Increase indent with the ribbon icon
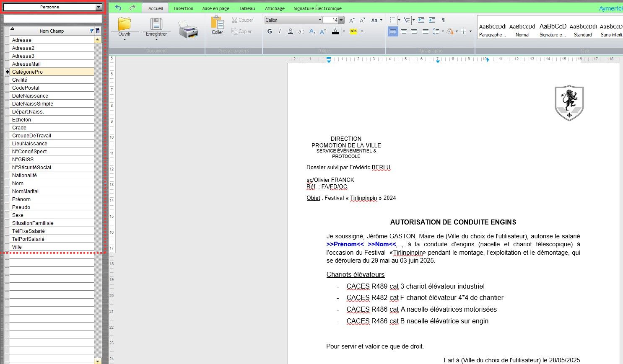The image size is (623, 364). [x=432, y=20]
